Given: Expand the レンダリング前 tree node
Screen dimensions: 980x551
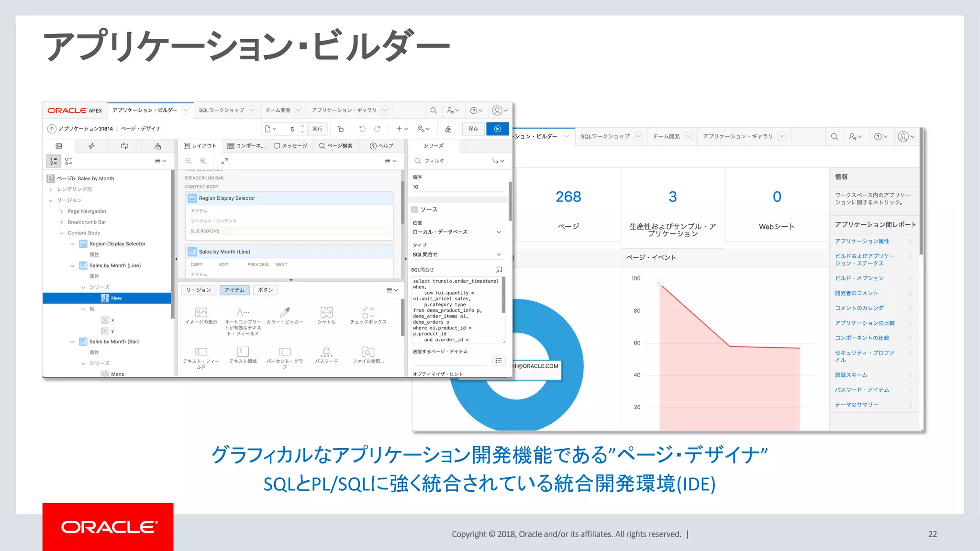Looking at the screenshot, I should tap(51, 189).
